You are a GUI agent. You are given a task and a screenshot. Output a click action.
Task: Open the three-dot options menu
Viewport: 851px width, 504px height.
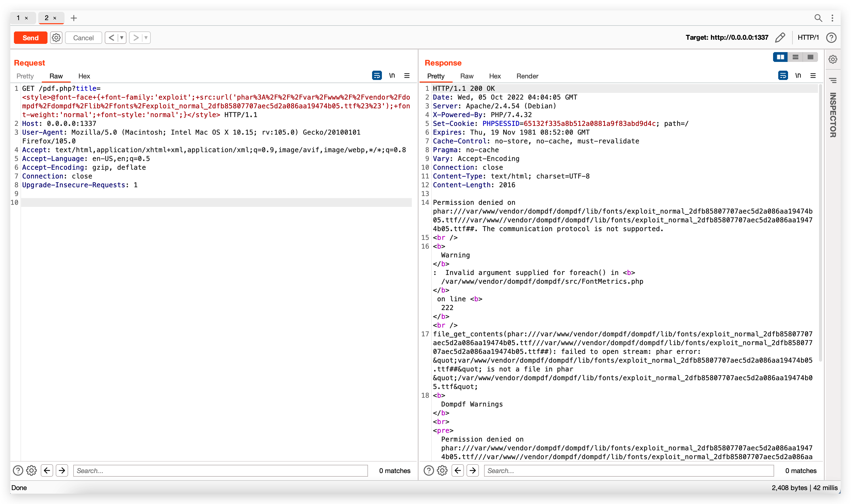(x=832, y=18)
